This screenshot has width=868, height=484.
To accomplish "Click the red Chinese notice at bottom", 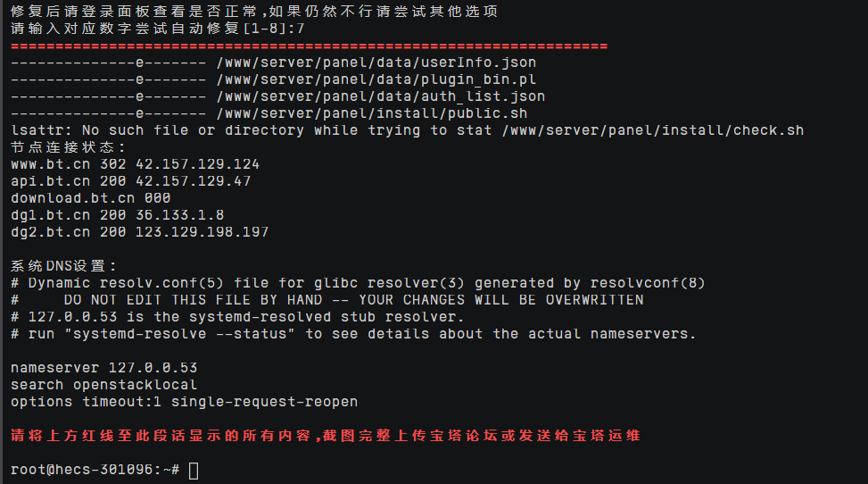I will pyautogui.click(x=326, y=435).
